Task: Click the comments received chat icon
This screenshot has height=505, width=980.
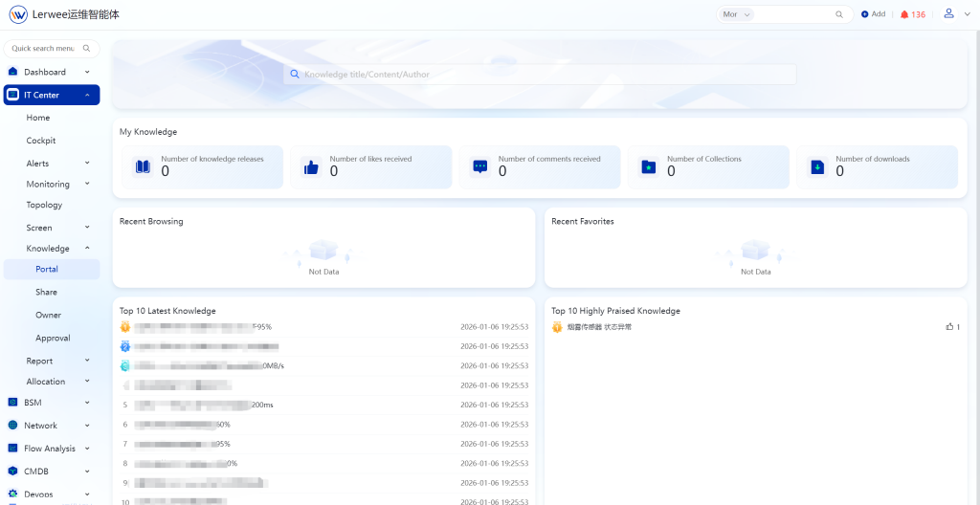Action: click(480, 166)
